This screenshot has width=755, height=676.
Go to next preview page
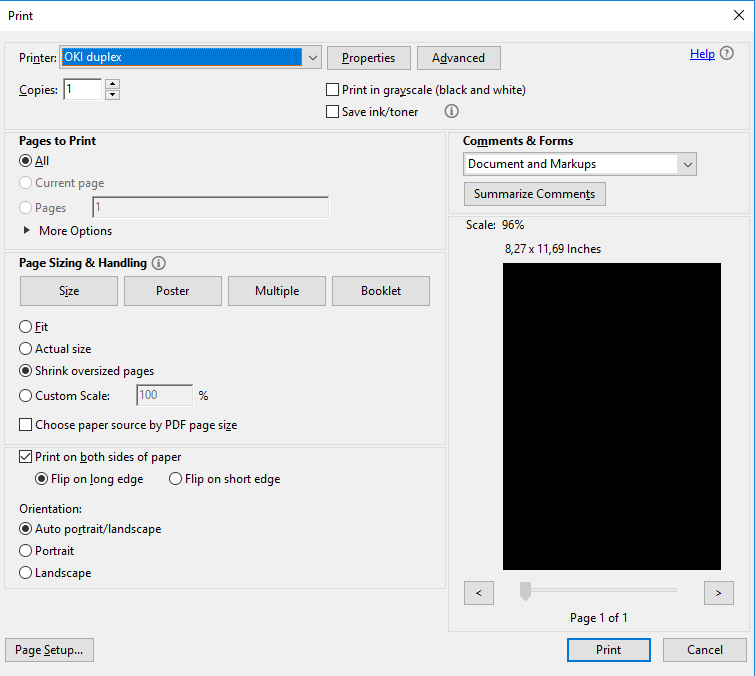pos(718,593)
